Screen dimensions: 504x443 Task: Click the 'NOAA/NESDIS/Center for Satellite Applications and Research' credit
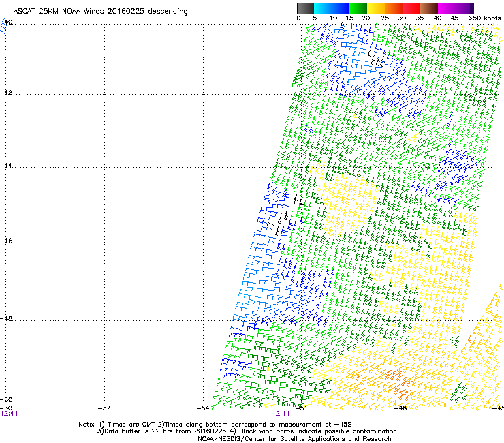294,439
